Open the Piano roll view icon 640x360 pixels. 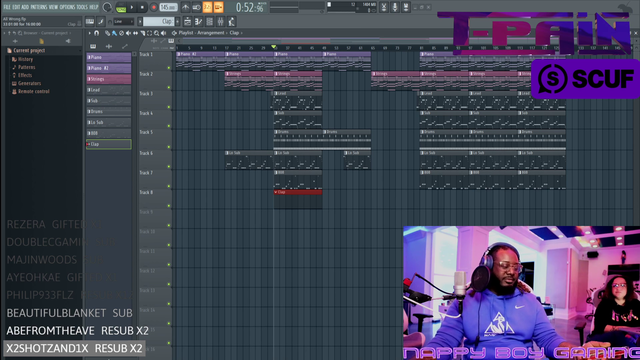coord(198,22)
